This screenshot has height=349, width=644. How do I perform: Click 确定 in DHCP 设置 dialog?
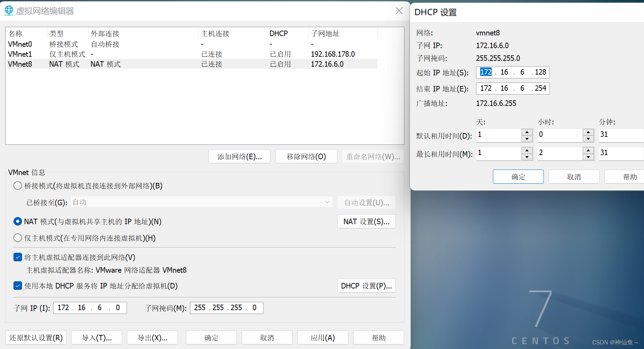pyautogui.click(x=518, y=177)
